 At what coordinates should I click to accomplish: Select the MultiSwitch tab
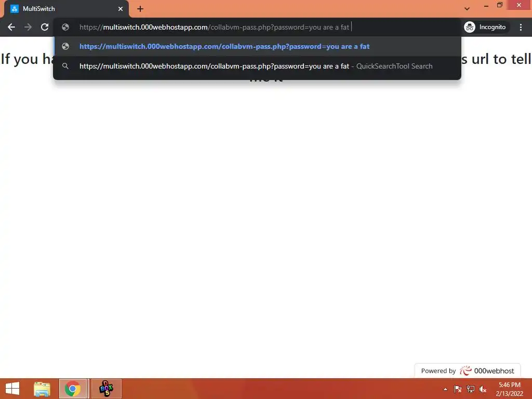[x=67, y=9]
